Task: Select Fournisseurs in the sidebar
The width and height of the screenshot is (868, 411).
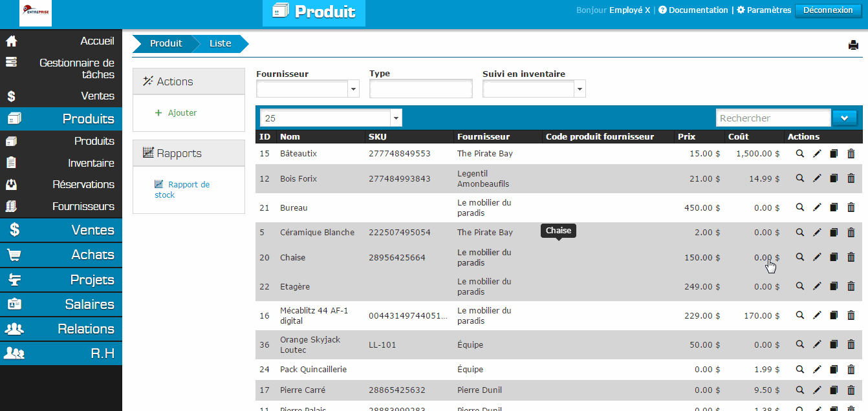Action: coord(83,206)
